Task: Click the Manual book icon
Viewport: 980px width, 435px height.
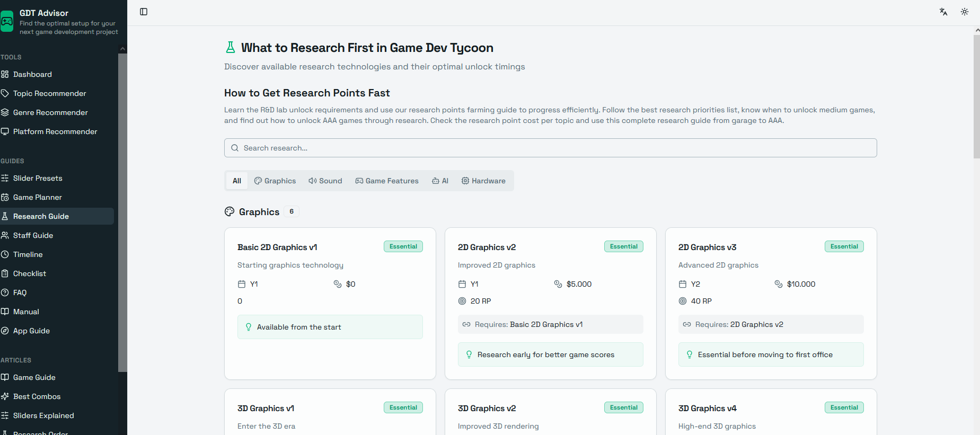Action: [x=5, y=312]
